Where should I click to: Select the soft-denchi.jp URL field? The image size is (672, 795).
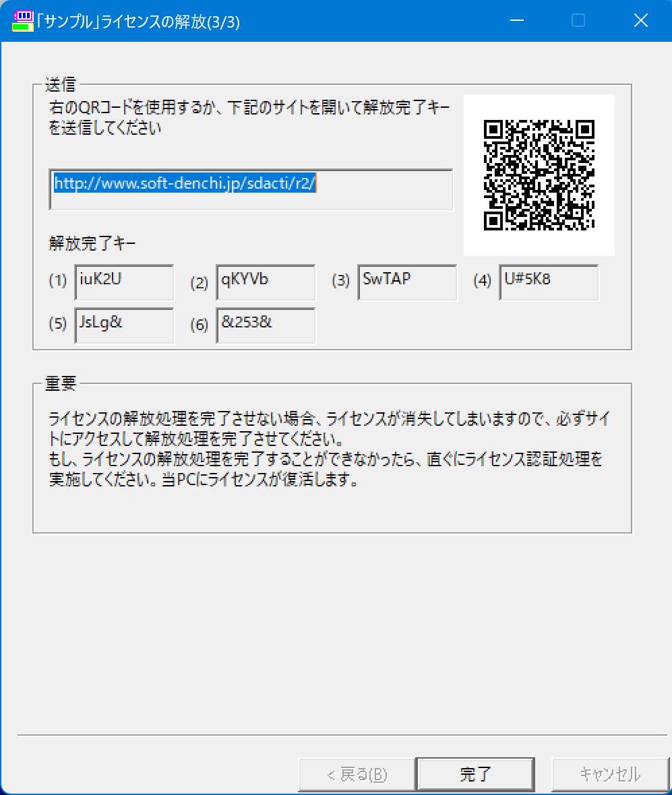(251, 189)
